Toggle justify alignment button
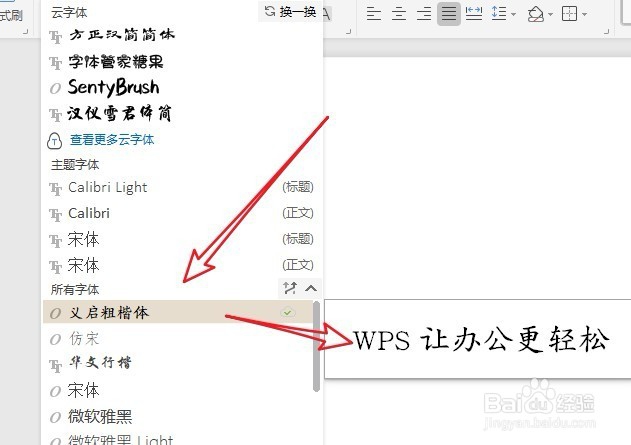This screenshot has width=631, height=445. pyautogui.click(x=449, y=14)
